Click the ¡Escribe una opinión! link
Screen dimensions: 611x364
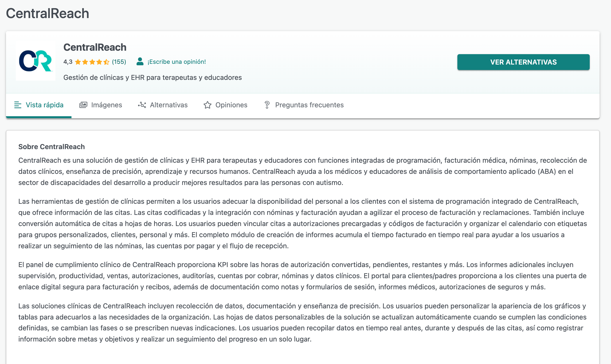coord(177,62)
